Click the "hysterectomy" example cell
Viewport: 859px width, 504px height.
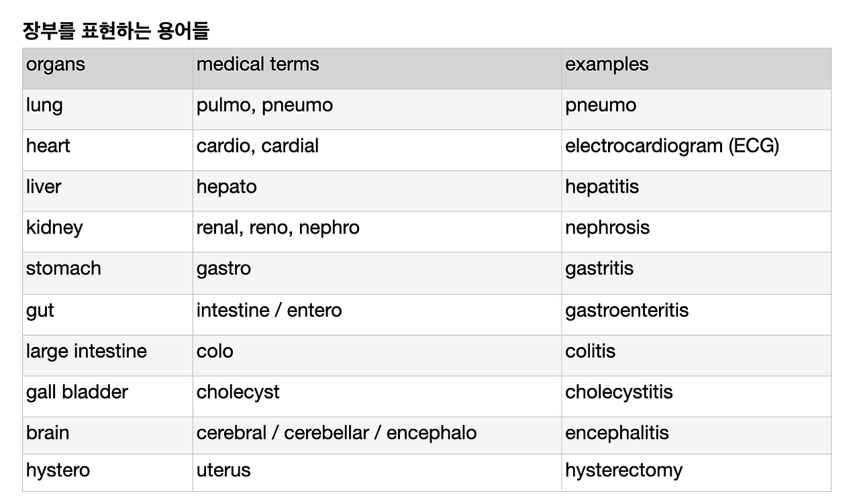pyautogui.click(x=623, y=470)
